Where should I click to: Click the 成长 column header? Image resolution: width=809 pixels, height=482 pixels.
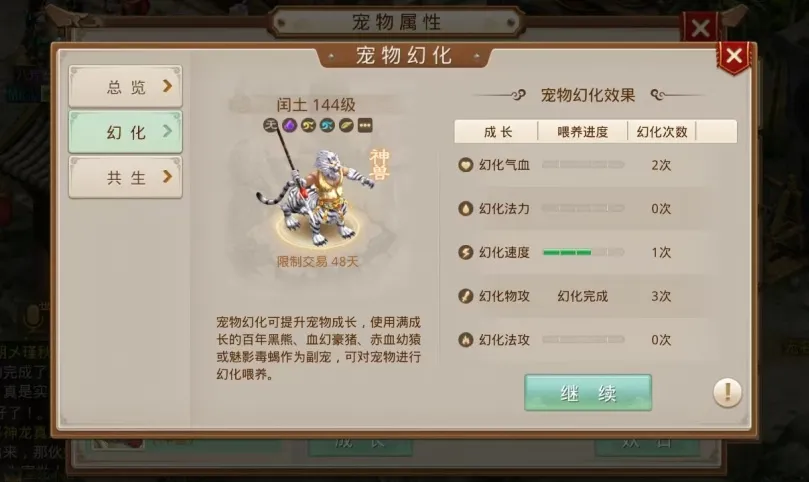[497, 132]
